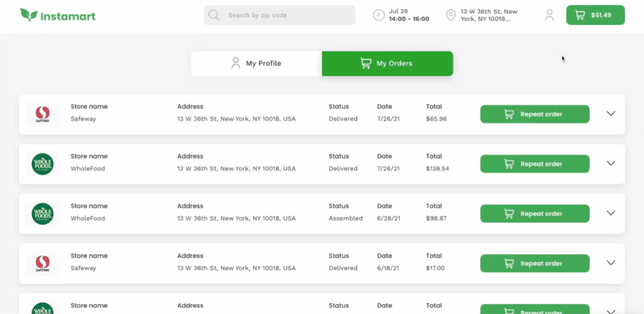The height and width of the screenshot is (314, 644).
Task: Expand the $138.54 WholeFood order
Action: [x=611, y=164]
